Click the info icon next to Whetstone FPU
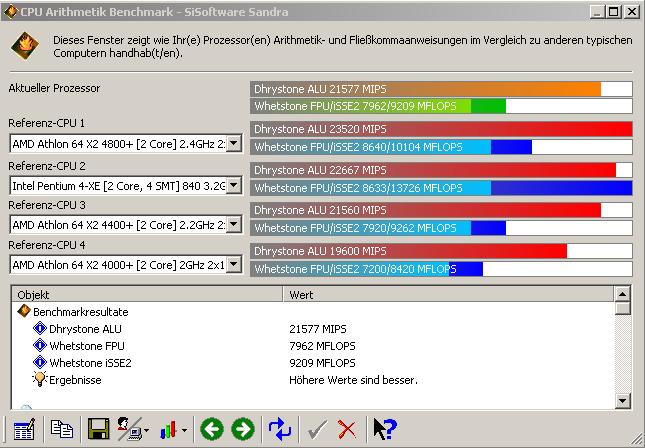Viewport: 645px width, 448px height. [x=40, y=345]
